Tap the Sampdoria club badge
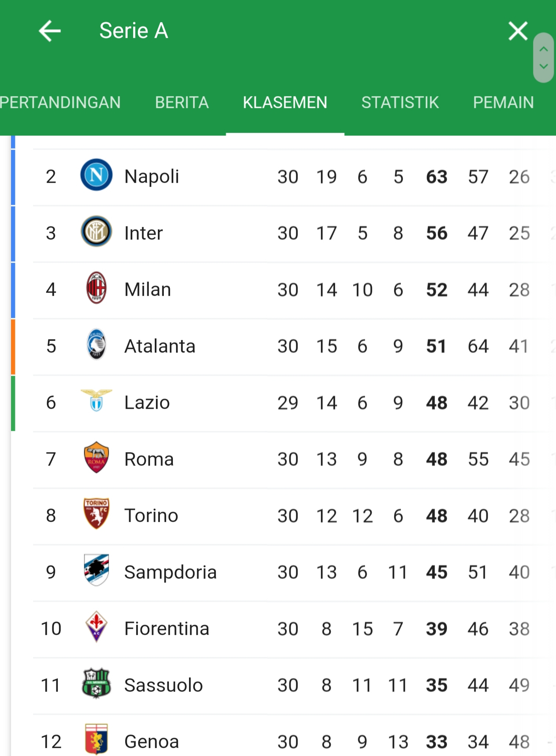Screen dimensions: 556x756 [x=96, y=570]
